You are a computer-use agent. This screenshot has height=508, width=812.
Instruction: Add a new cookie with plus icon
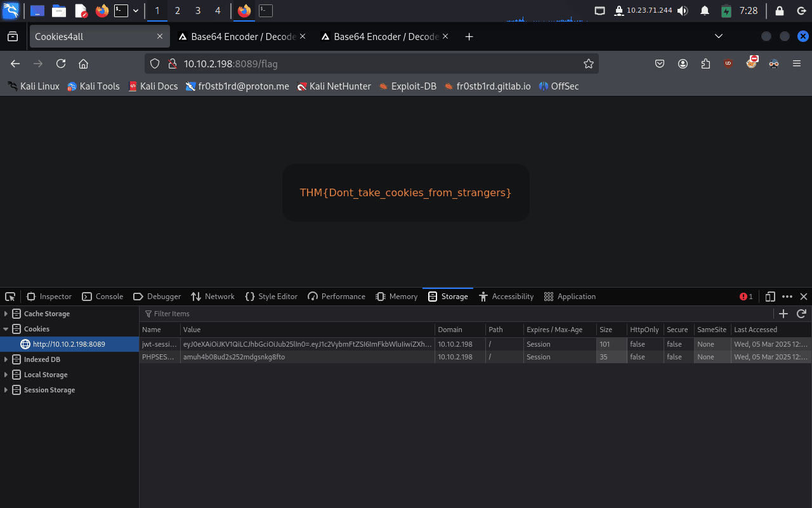coord(783,314)
